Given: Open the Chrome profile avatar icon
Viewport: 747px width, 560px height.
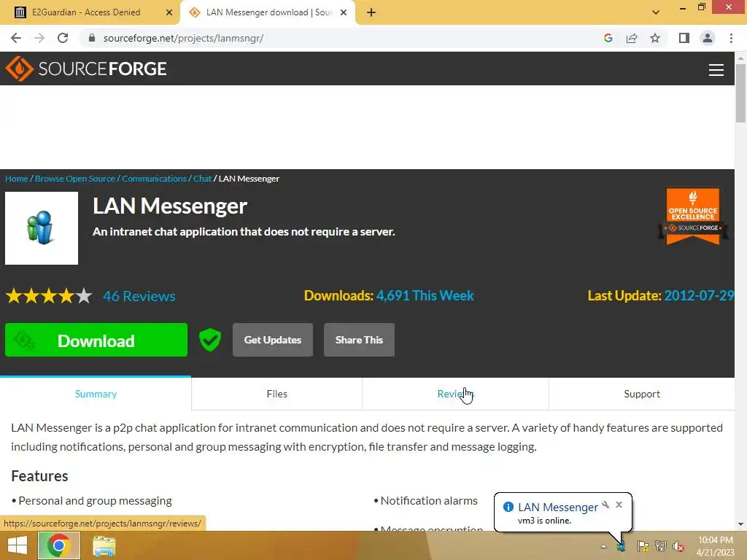Looking at the screenshot, I should pyautogui.click(x=708, y=38).
